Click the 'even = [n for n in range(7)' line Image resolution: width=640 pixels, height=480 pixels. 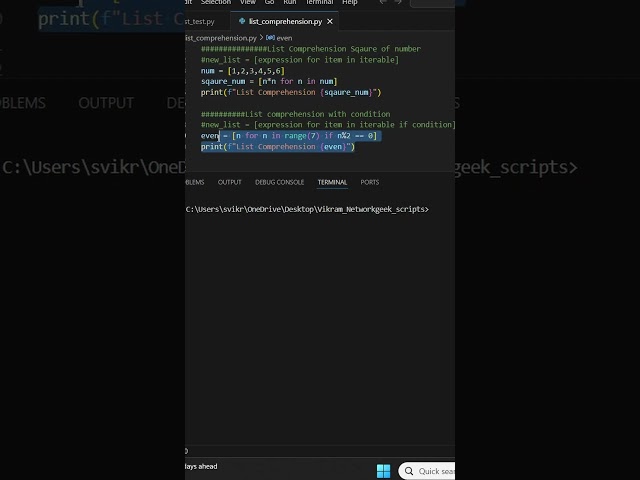tap(289, 136)
